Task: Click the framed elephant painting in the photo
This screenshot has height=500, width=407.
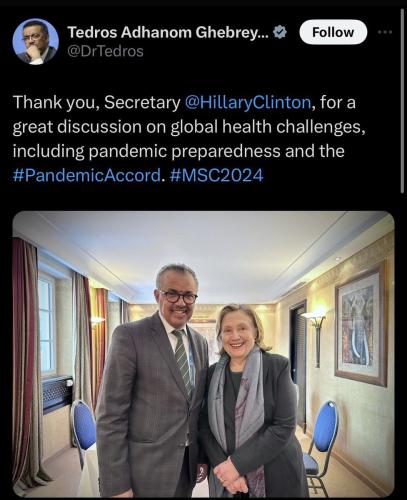Action: (x=362, y=328)
